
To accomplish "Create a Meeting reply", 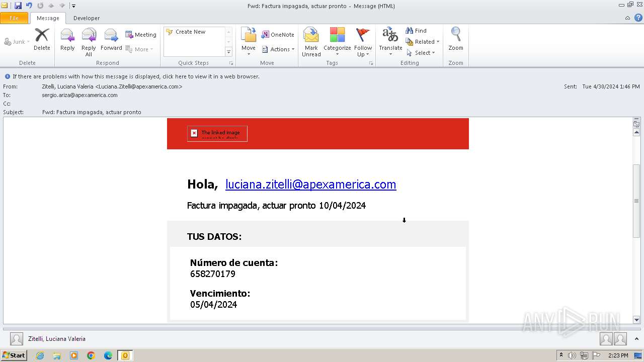I will coord(141,35).
